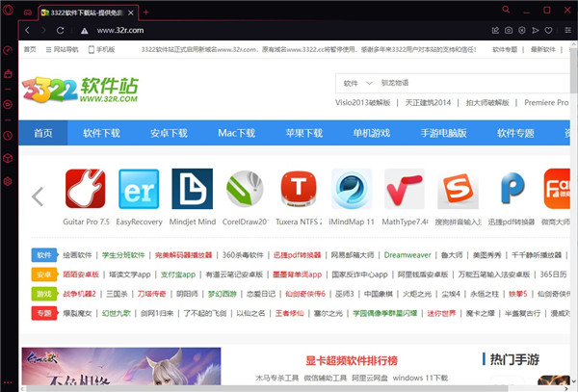Select the 手游电脑版 navigation tab
Image resolution: width=578 pixels, height=392 pixels.
click(444, 133)
